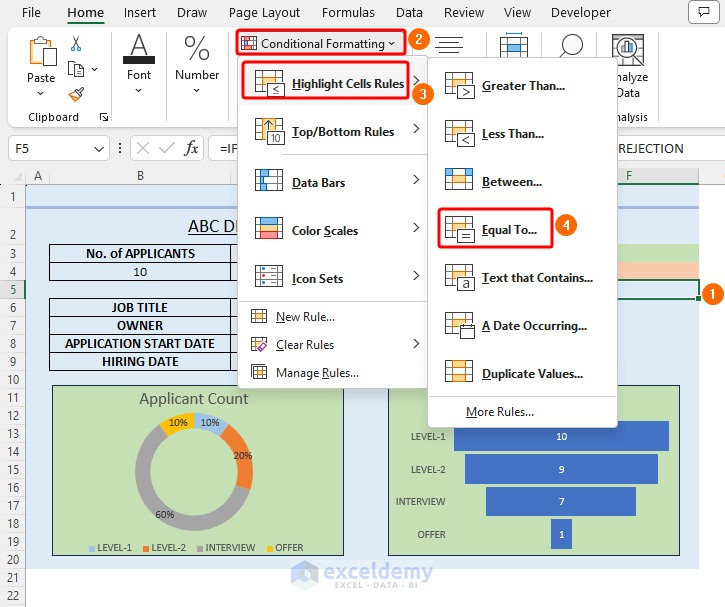This screenshot has height=607, width=725.
Task: Click the Paste clipboard icon
Action: pyautogui.click(x=42, y=51)
